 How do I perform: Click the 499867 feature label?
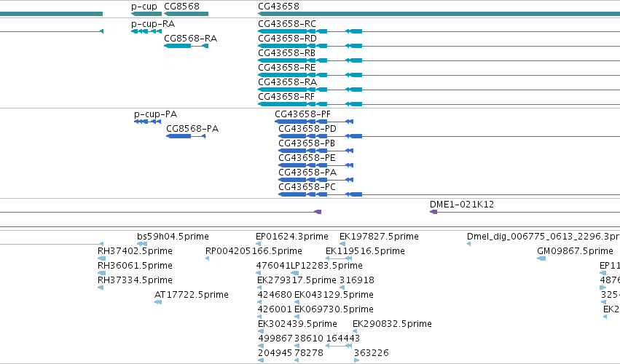click(x=275, y=339)
